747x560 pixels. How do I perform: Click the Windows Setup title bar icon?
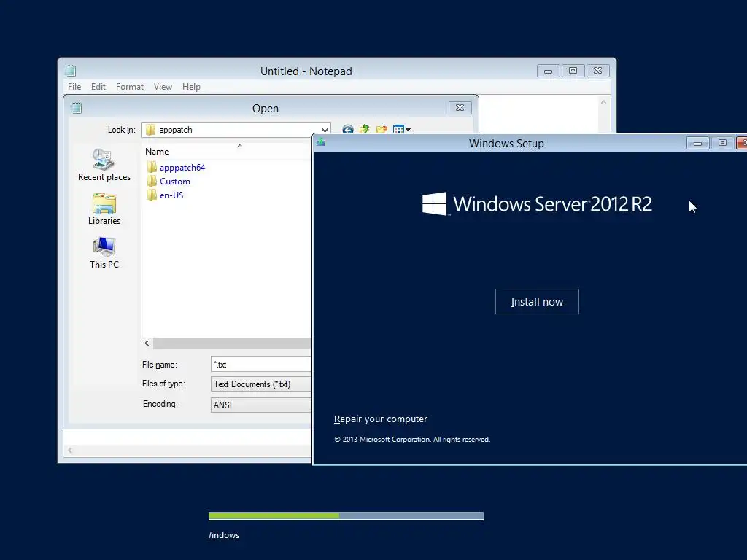coord(321,142)
